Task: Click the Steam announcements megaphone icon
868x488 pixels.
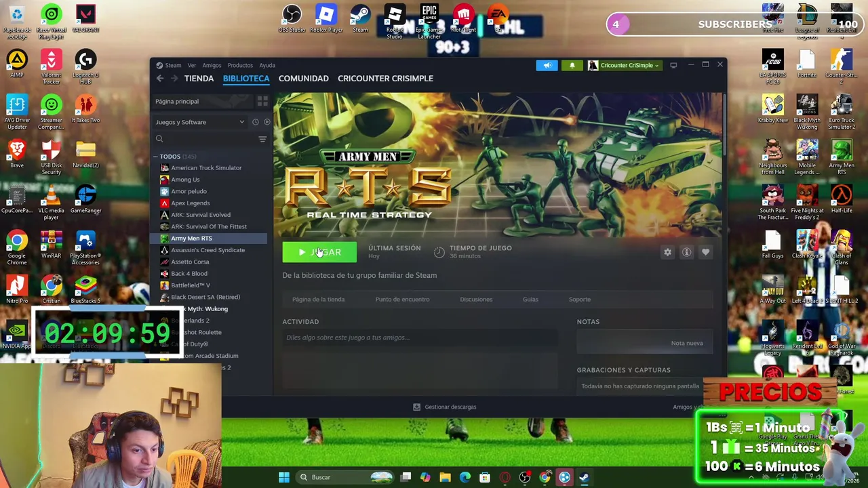Action: pyautogui.click(x=547, y=65)
